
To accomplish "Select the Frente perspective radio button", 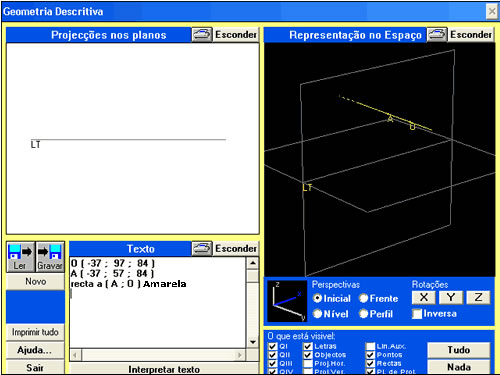I will click(363, 298).
